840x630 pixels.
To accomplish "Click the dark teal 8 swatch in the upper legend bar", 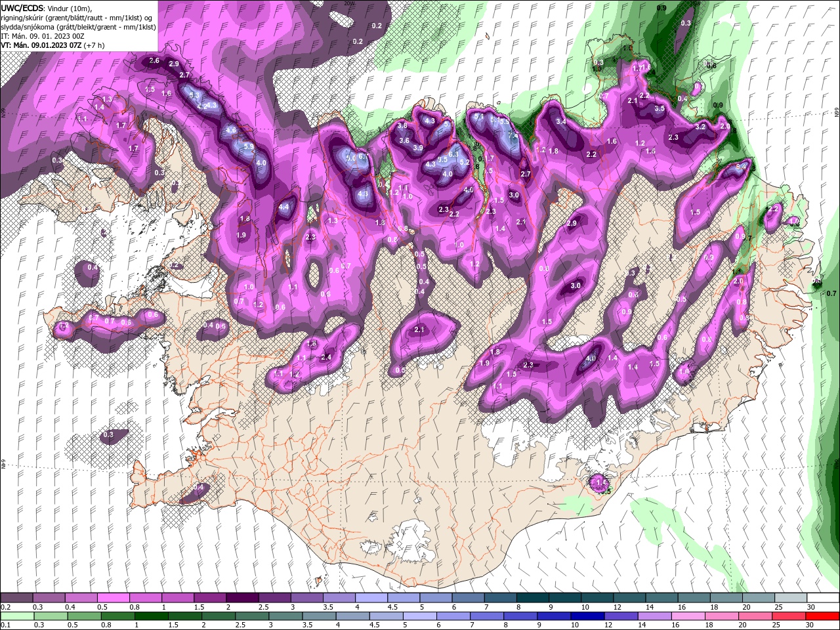I will click(x=532, y=598).
